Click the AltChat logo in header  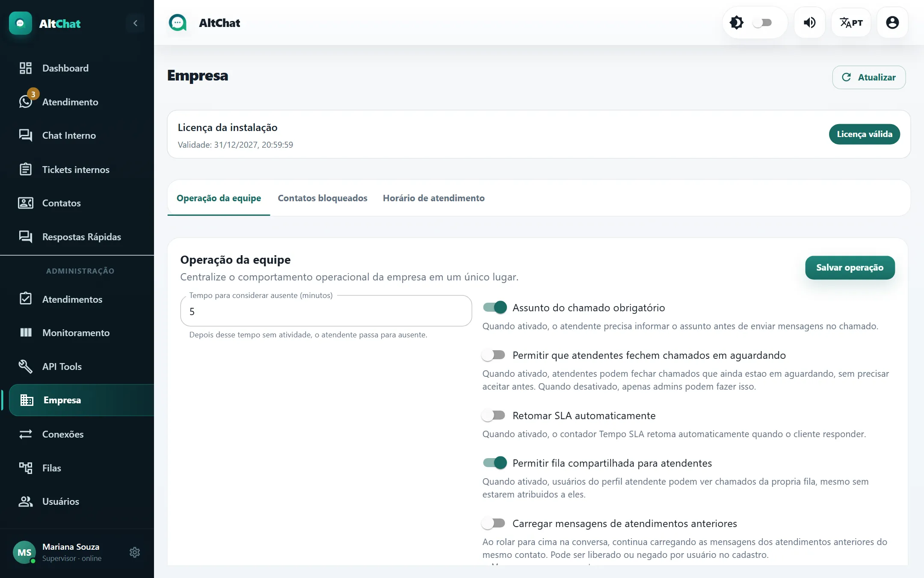pyautogui.click(x=178, y=23)
